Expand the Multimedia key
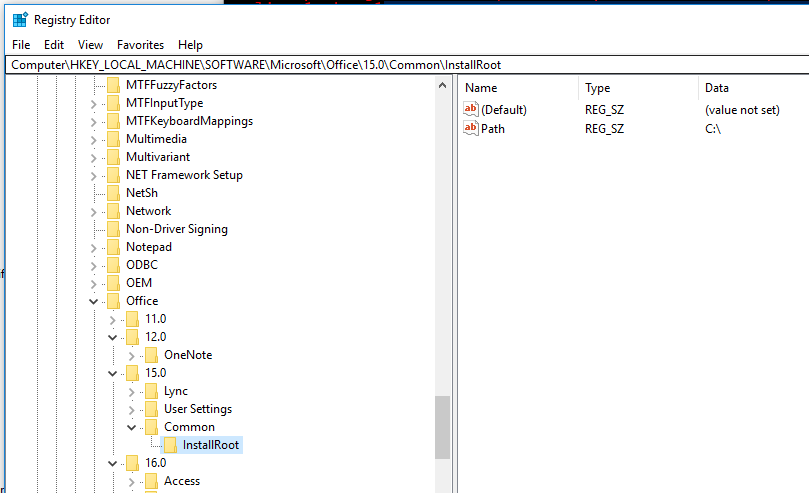 click(x=93, y=140)
